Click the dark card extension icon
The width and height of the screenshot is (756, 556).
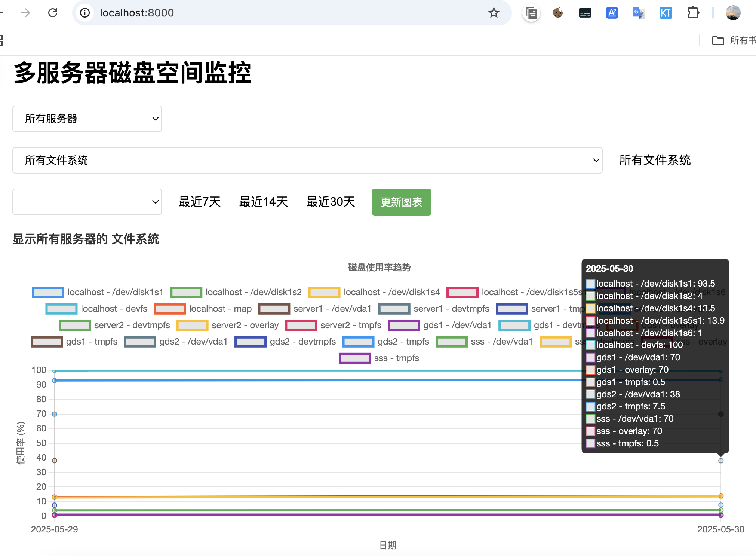(585, 13)
